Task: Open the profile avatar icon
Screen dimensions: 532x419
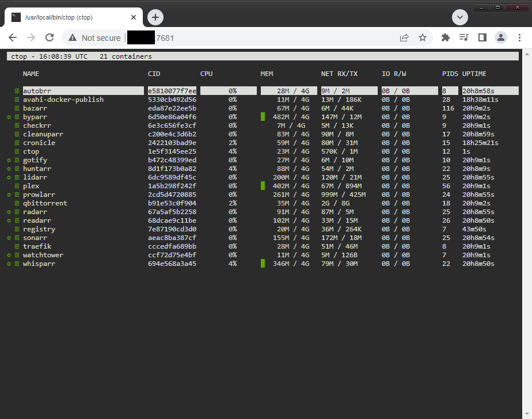Action: tap(501, 37)
